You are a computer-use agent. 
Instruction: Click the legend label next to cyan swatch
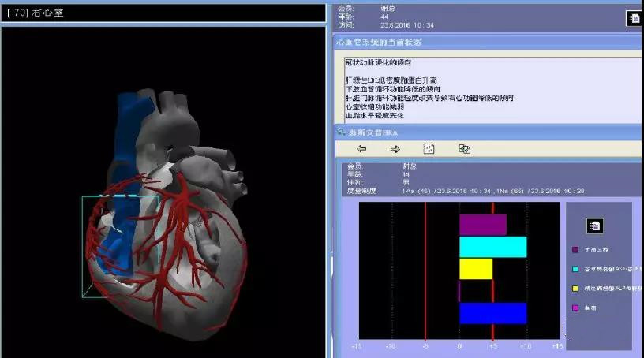point(612,270)
